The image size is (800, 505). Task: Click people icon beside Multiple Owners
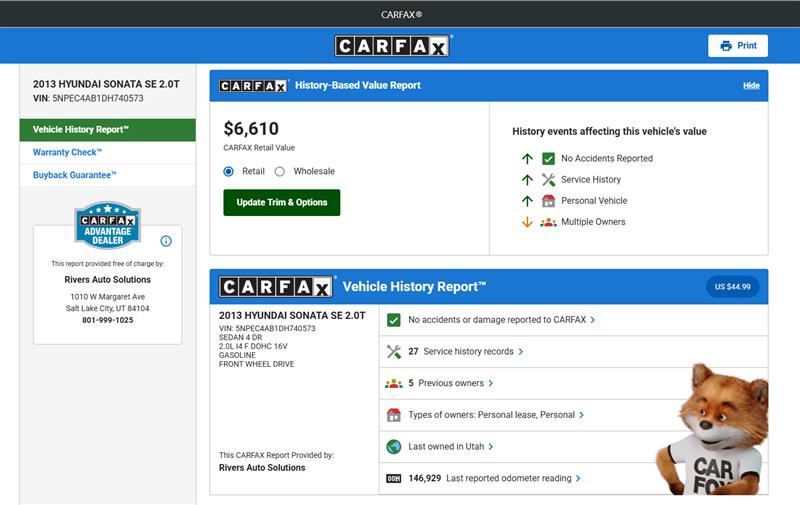(x=548, y=222)
